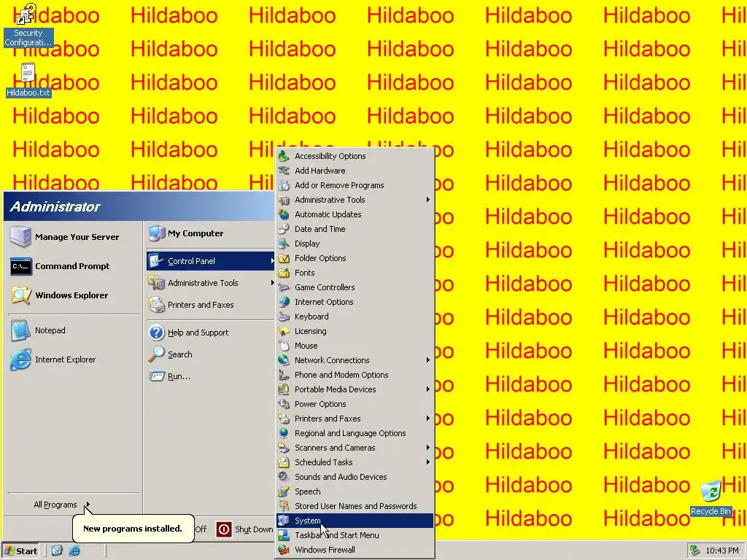The image size is (747, 560).
Task: Open Windows Explorer from Start menu
Action: click(74, 295)
